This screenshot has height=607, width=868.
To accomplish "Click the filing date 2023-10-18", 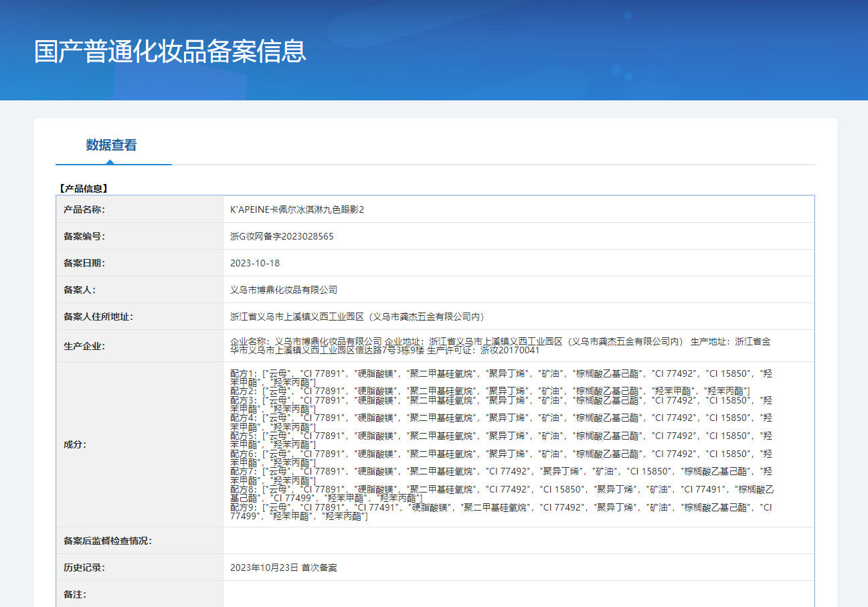I will click(255, 263).
